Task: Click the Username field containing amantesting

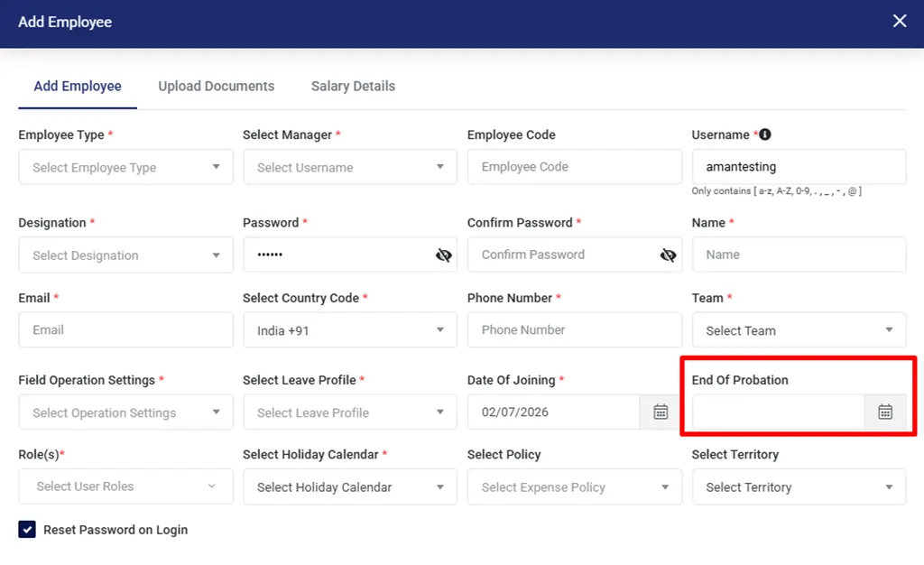Action: point(799,167)
